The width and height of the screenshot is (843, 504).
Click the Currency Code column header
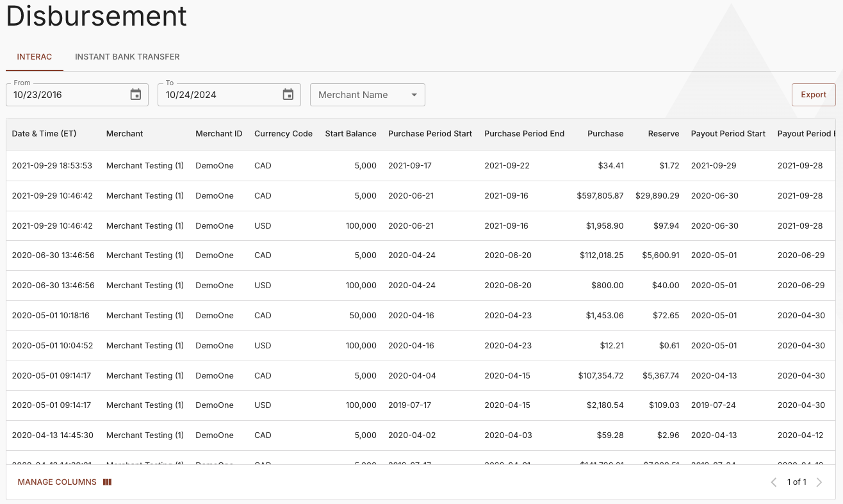click(x=283, y=134)
